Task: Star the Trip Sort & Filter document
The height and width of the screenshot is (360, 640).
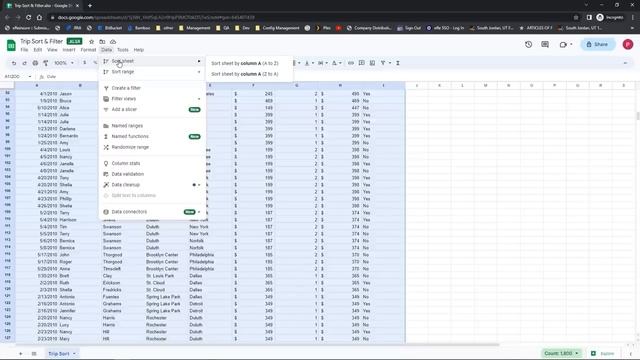Action: 91,42
